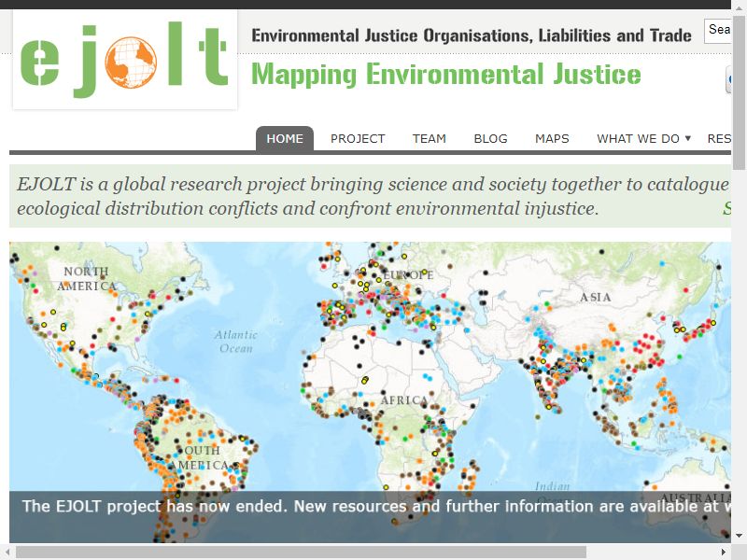This screenshot has width=747, height=560.
Task: Click the NORTH AMERICA map label
Action: click(86, 278)
